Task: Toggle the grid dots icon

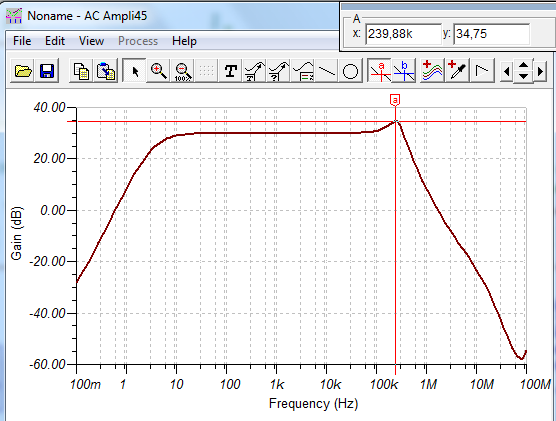Action: (206, 71)
